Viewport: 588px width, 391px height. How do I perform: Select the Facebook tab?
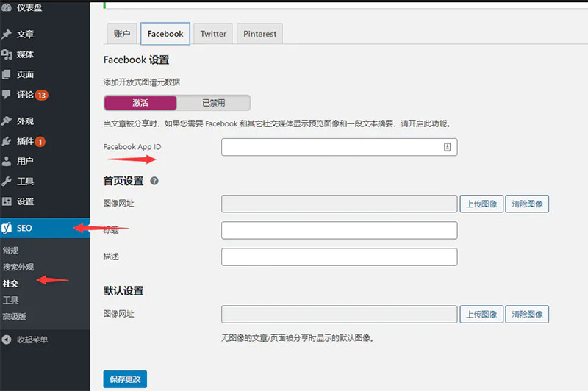(165, 34)
